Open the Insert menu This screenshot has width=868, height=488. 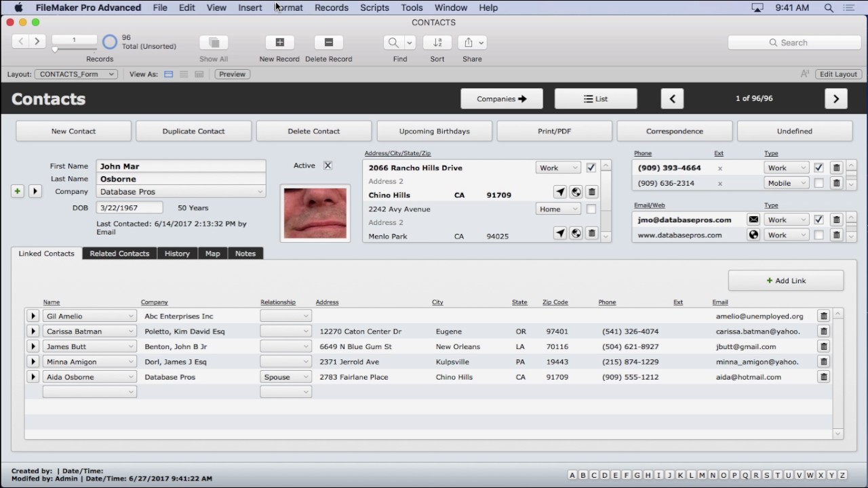250,7
